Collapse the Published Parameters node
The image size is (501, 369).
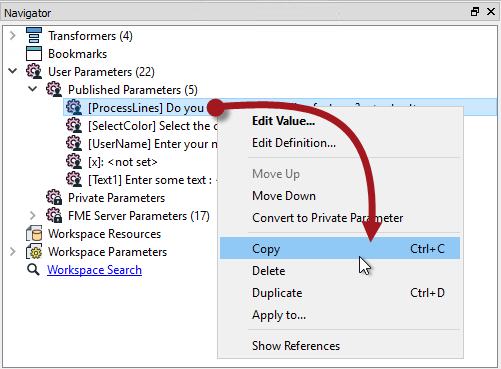[33, 89]
